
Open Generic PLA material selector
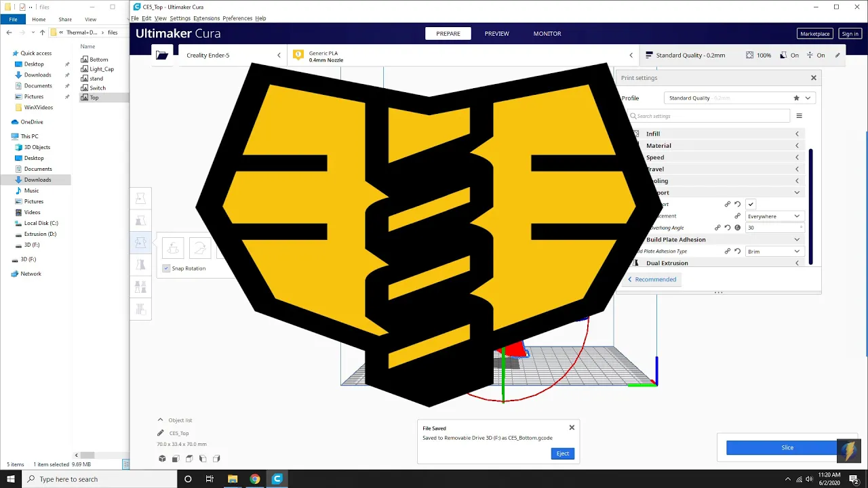point(463,55)
